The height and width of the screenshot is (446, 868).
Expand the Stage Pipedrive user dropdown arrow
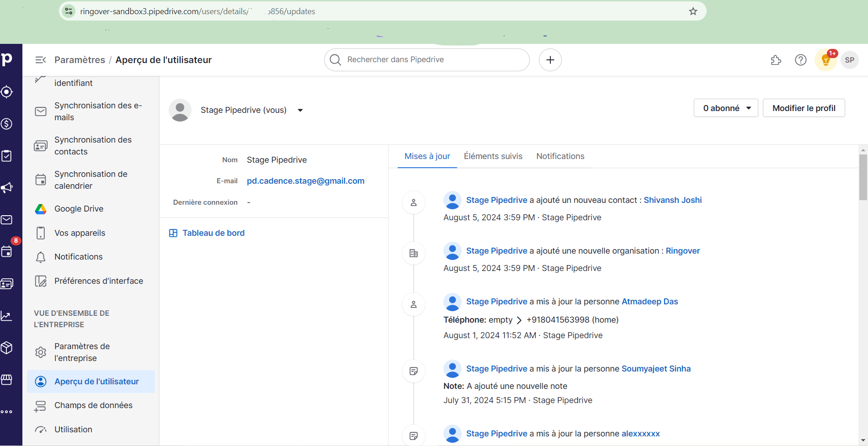point(300,110)
